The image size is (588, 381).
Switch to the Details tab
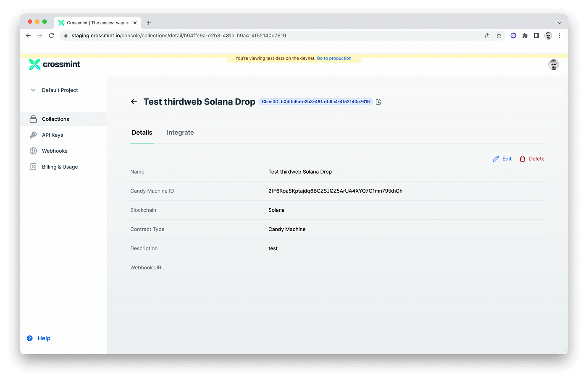142,133
